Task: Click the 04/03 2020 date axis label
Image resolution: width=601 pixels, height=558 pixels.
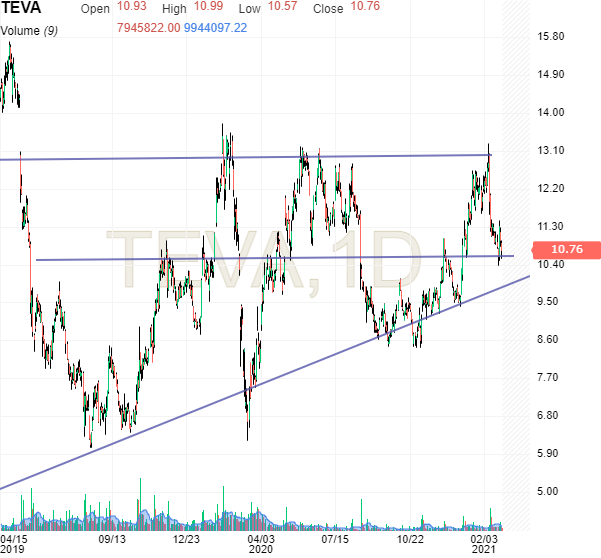Action: coord(260,543)
